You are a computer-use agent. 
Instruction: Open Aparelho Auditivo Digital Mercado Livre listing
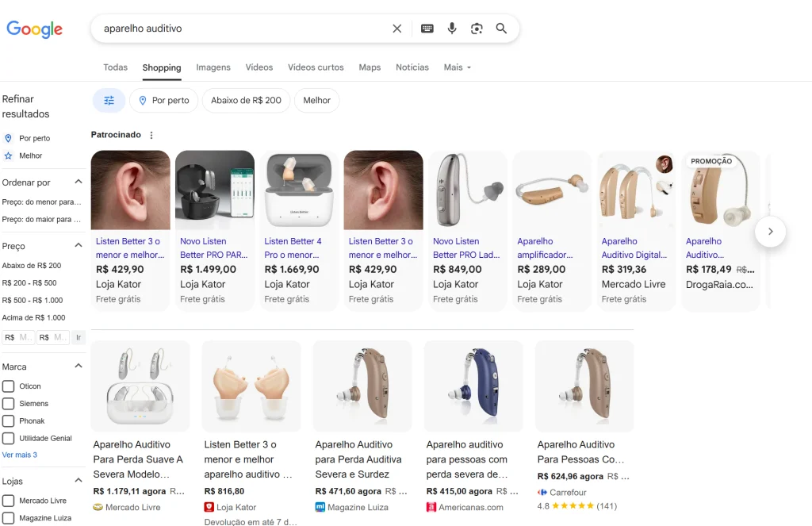637,231
